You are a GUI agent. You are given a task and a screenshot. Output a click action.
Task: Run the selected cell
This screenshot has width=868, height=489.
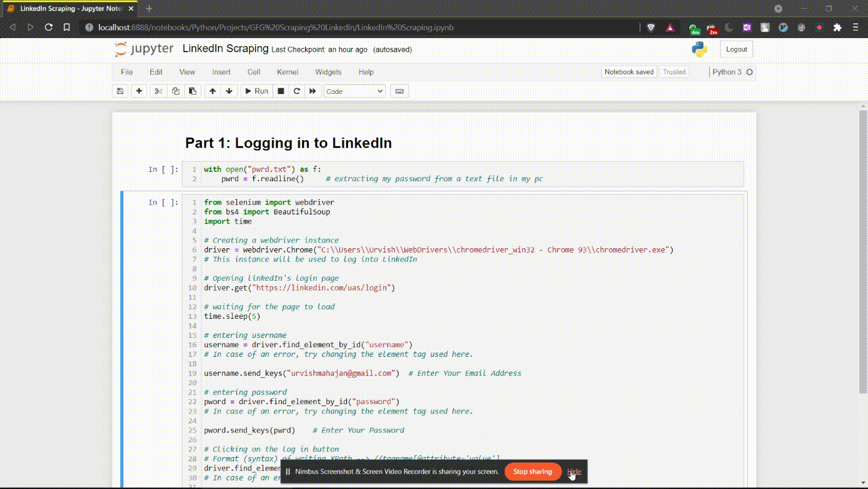pyautogui.click(x=257, y=91)
